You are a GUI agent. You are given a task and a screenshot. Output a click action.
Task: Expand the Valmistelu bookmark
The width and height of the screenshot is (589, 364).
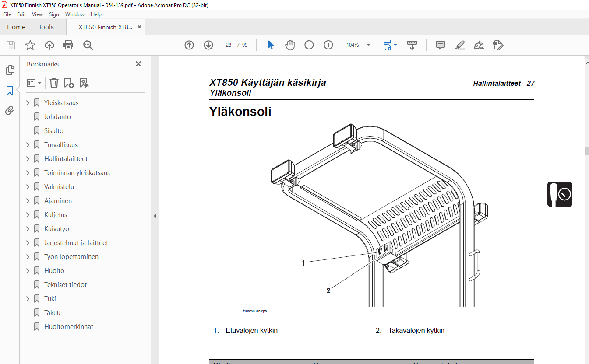pyautogui.click(x=28, y=187)
